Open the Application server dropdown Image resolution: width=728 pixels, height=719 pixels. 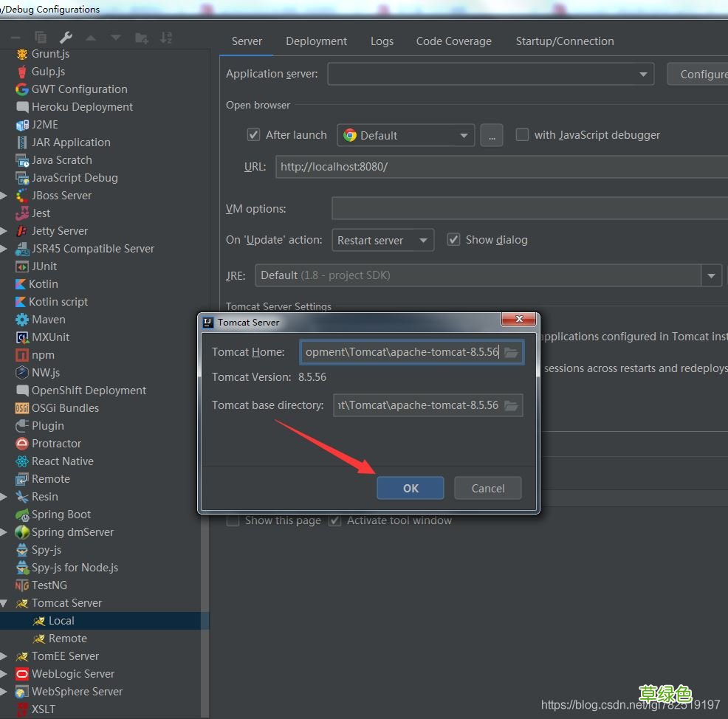click(x=643, y=74)
